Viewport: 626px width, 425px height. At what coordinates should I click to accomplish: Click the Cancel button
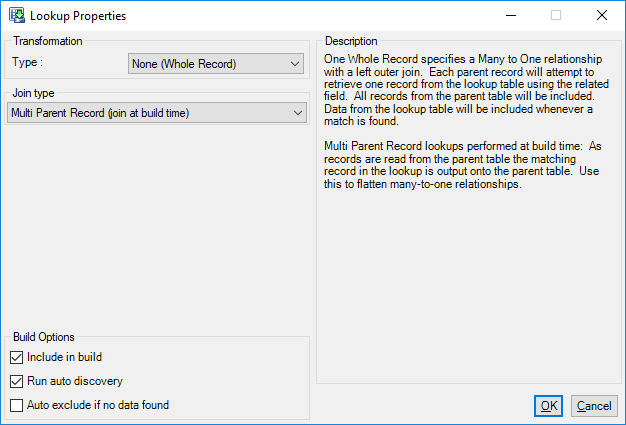(x=594, y=406)
